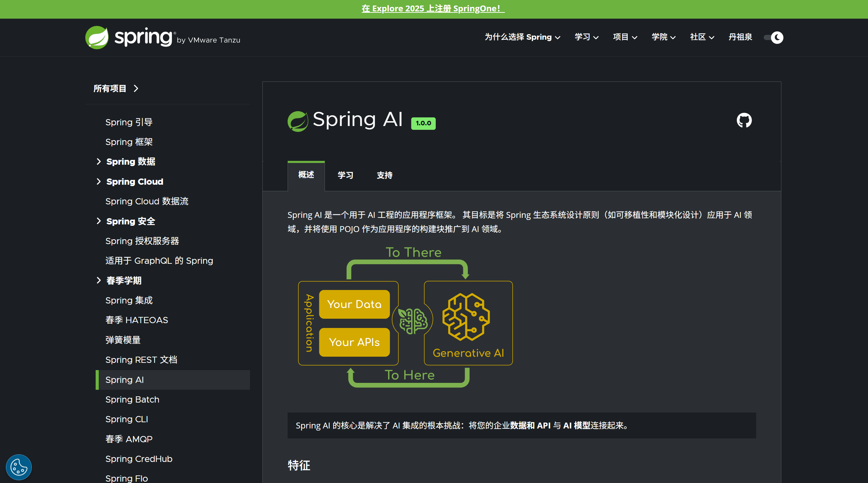Viewport: 868px width, 483px height.
Task: Expand the Spring 数据 tree item
Action: click(99, 162)
